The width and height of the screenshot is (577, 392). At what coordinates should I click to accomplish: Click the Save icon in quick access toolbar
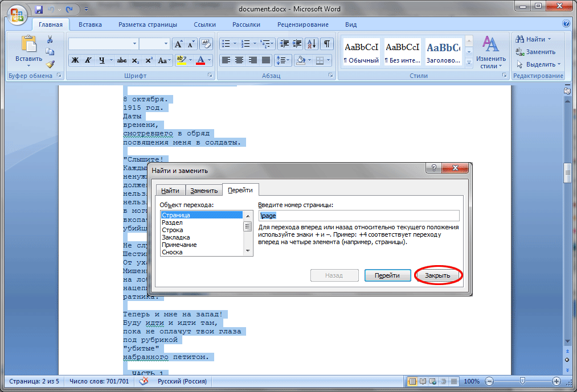(x=39, y=10)
